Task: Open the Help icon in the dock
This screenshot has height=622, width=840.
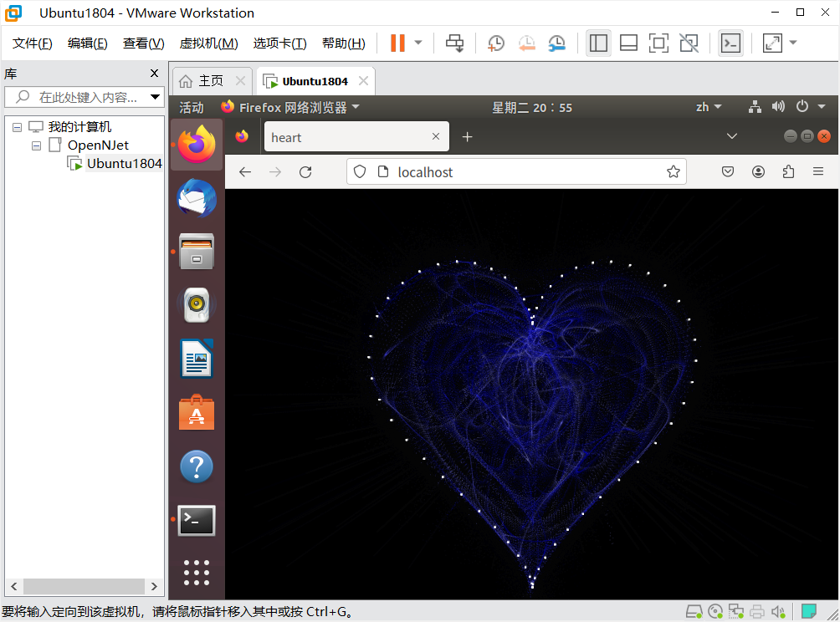Action: pyautogui.click(x=197, y=466)
